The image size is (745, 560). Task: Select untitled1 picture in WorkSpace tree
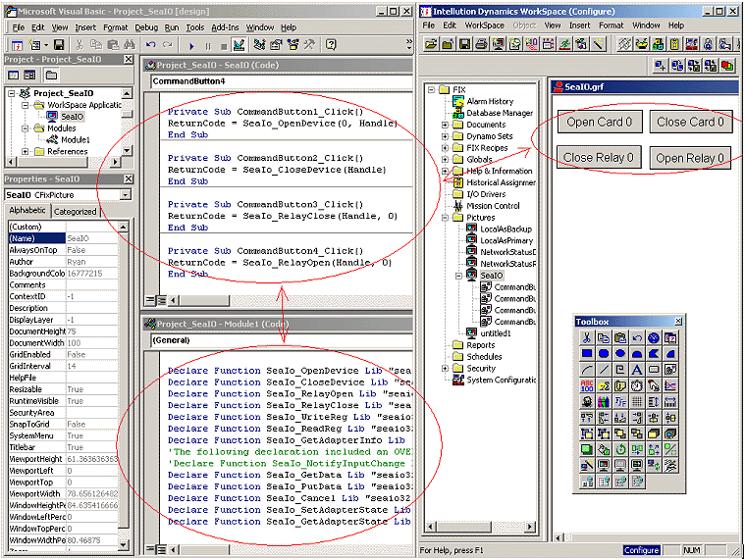495,333
